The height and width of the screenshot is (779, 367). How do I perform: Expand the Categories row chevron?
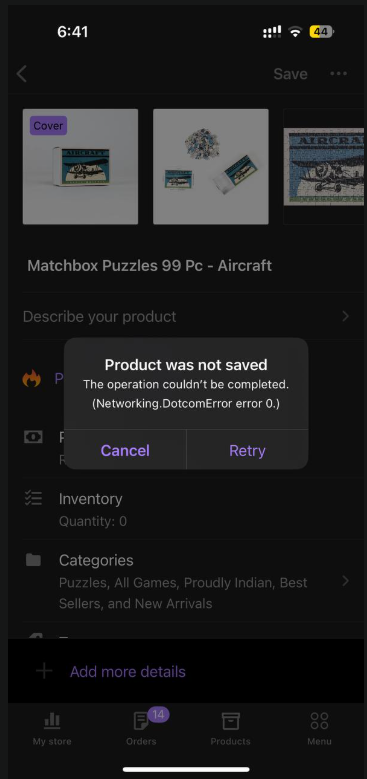point(346,581)
